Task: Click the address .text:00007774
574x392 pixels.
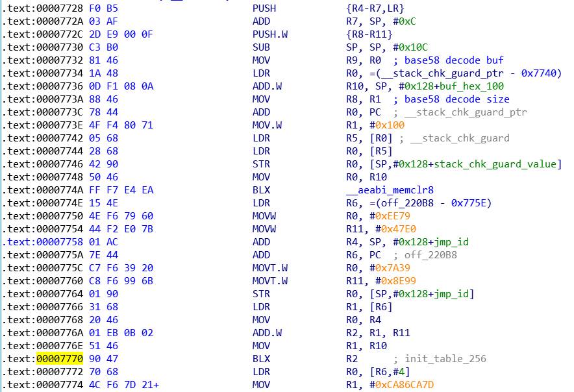Action: click(x=42, y=385)
